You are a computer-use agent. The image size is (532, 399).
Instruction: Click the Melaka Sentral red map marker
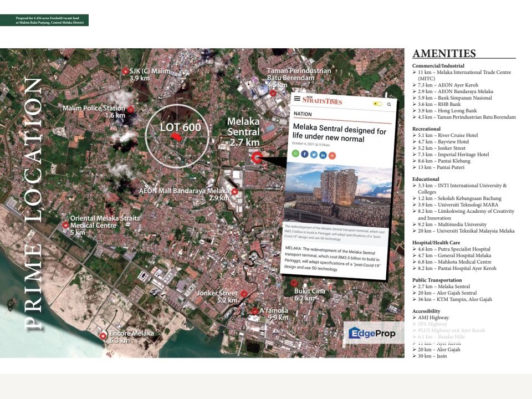(257, 158)
